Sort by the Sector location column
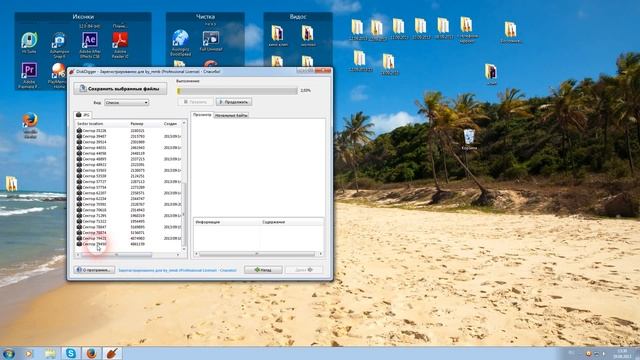This screenshot has width=640, height=360. (102, 123)
